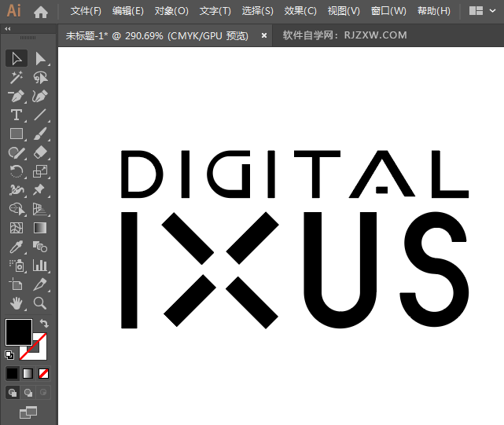Activate the Warp tool
The height and width of the screenshot is (425, 504).
coord(17,190)
